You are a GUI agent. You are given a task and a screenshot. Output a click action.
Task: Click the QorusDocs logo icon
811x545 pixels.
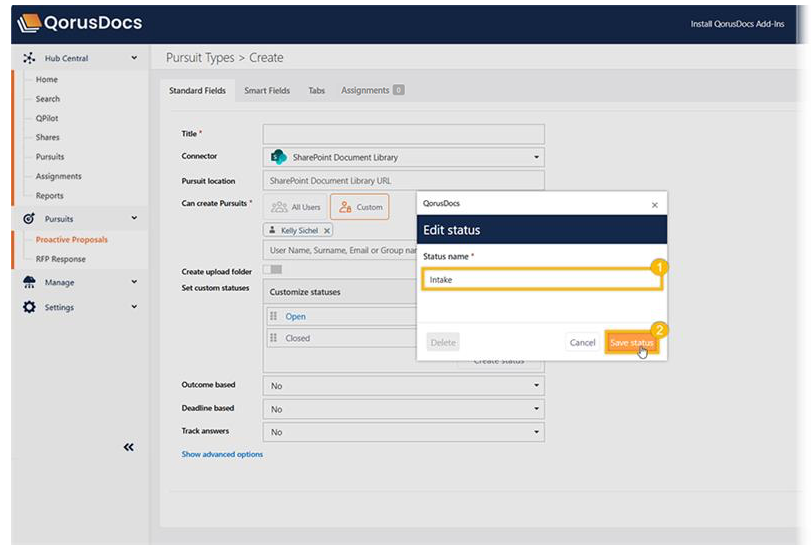tap(29, 23)
